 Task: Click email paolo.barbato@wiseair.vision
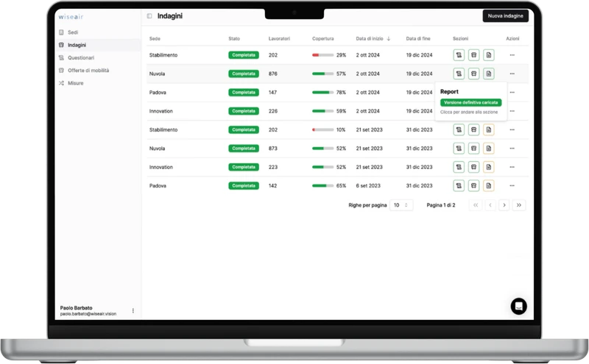tap(88, 314)
